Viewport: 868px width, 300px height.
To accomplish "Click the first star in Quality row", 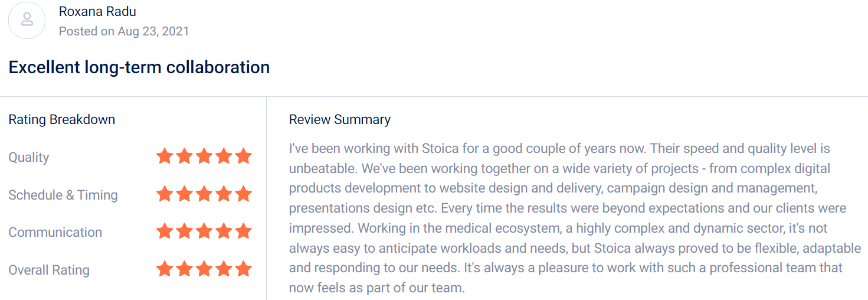I will tap(165, 156).
